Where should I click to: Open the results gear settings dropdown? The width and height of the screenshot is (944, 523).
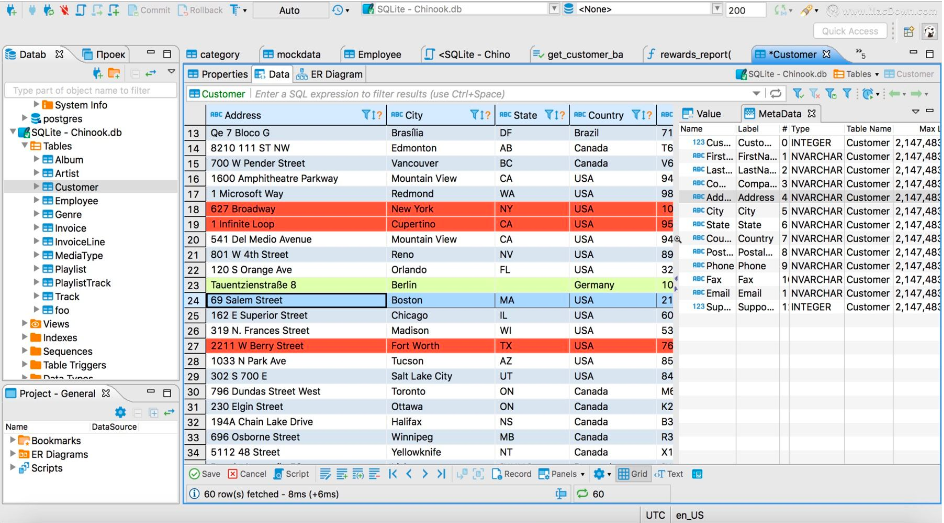[602, 474]
